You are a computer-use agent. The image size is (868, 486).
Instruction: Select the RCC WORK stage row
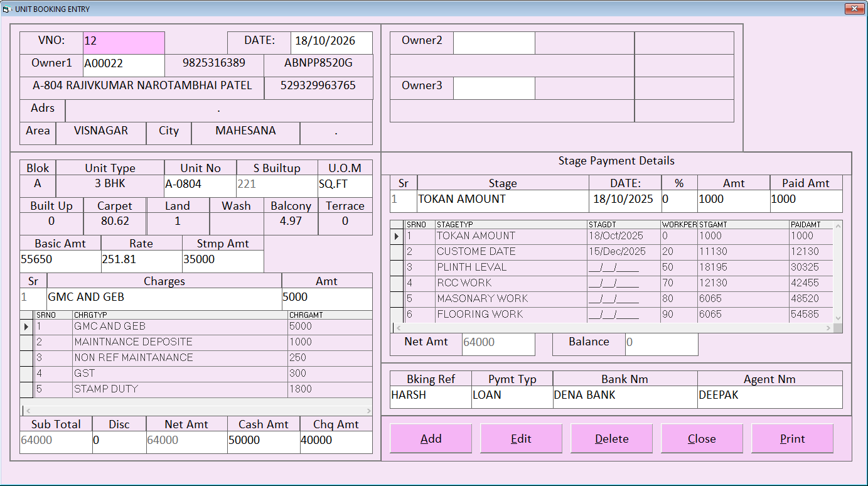click(612, 283)
